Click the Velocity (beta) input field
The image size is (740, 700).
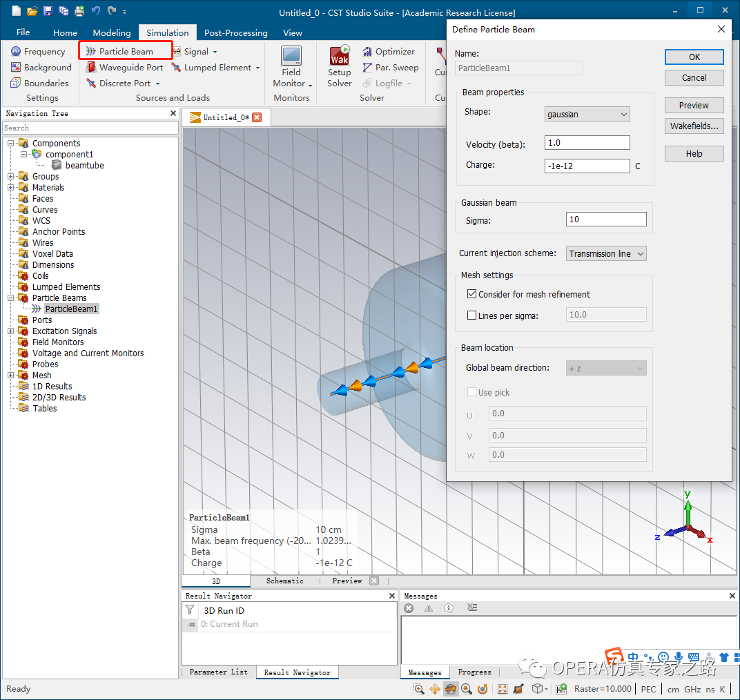[587, 142]
